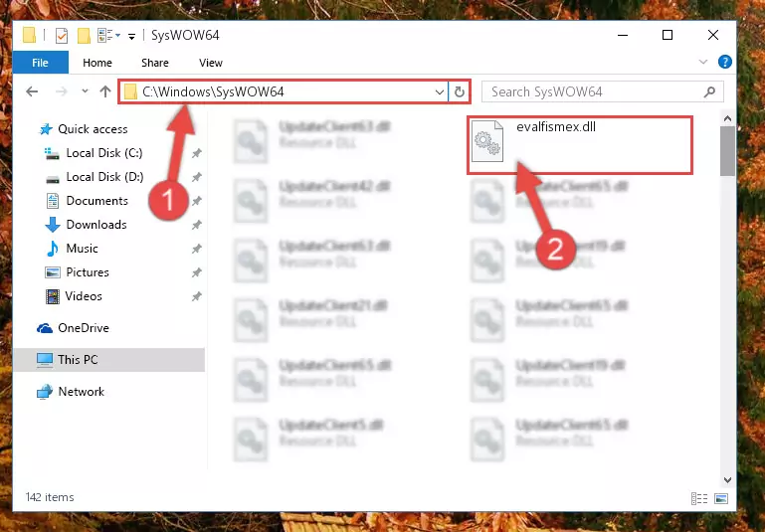This screenshot has height=532, width=765.
Task: Open the Share ribbon tab
Action: (x=154, y=63)
